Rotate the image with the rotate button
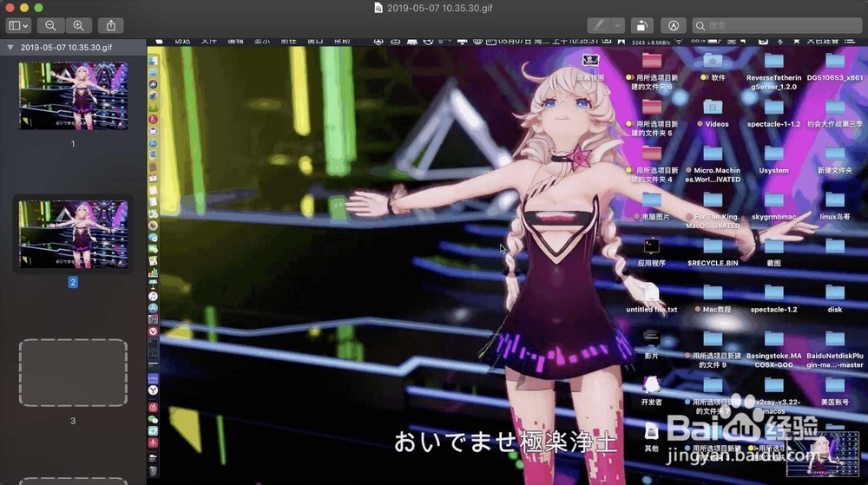868x485 pixels. 641,25
